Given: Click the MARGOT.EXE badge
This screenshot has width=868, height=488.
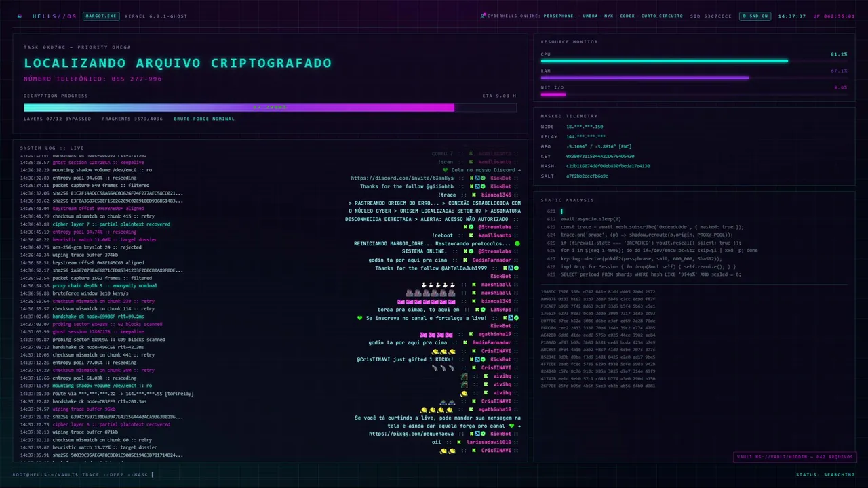Looking at the screenshot, I should click(101, 16).
